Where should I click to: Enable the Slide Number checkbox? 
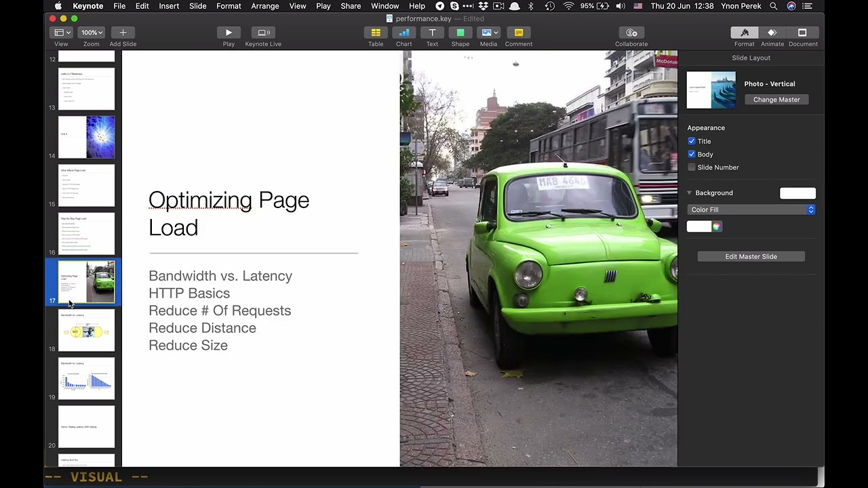[692, 167]
